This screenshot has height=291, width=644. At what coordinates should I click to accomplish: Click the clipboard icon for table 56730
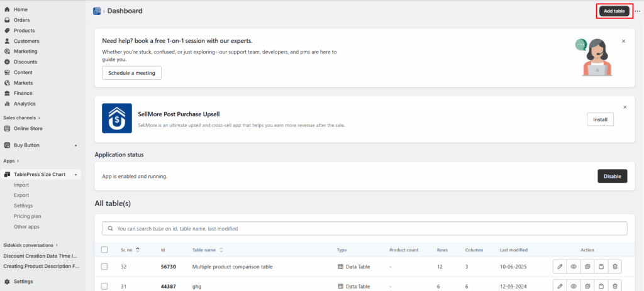click(x=601, y=266)
